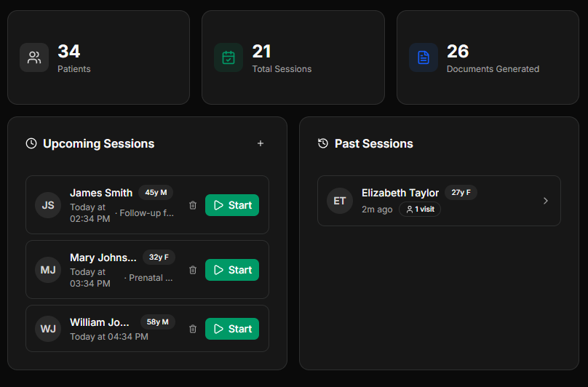The image size is (588, 387).
Task: Expand Elizabeth Taylor's past session chevron
Action: pos(546,201)
